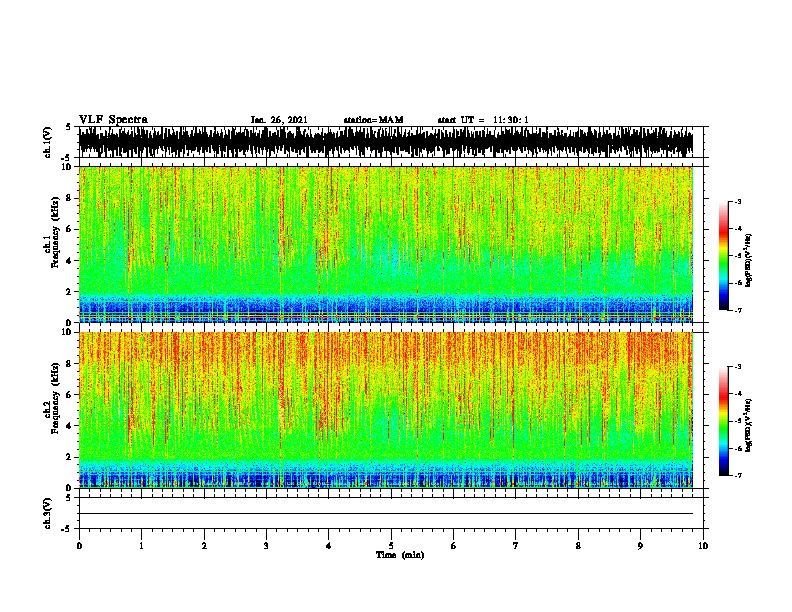The width and height of the screenshot is (792, 612).
Task: Click time axis tick label "0"
Action: [79, 546]
